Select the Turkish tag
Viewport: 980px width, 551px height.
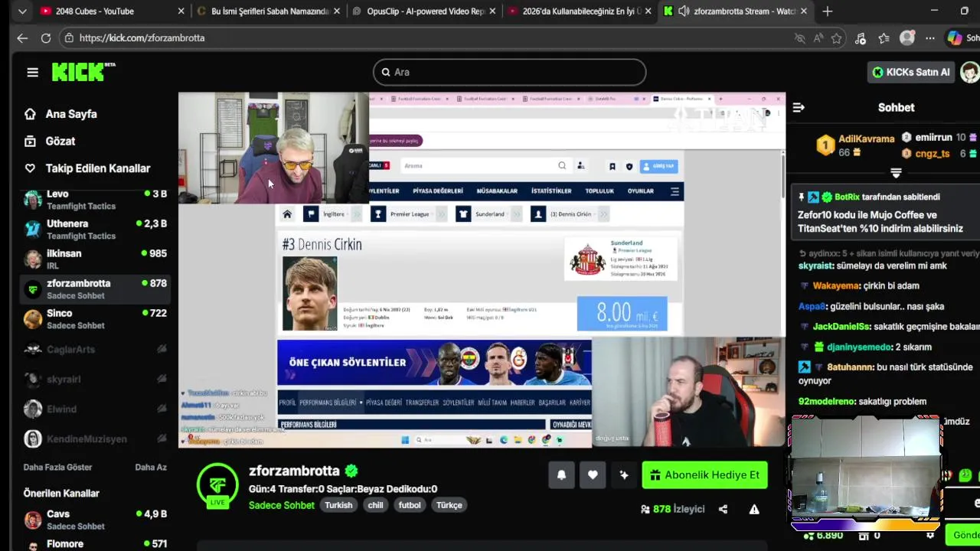click(338, 505)
